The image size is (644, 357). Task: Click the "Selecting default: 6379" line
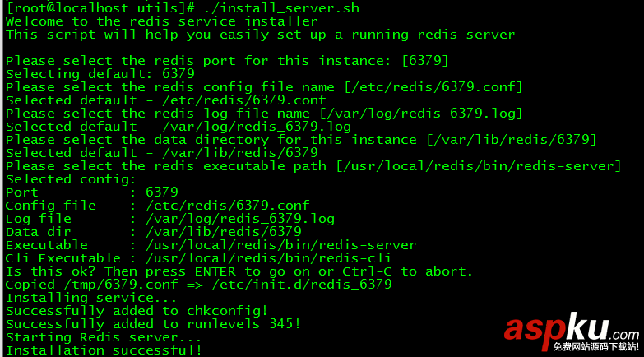point(100,74)
